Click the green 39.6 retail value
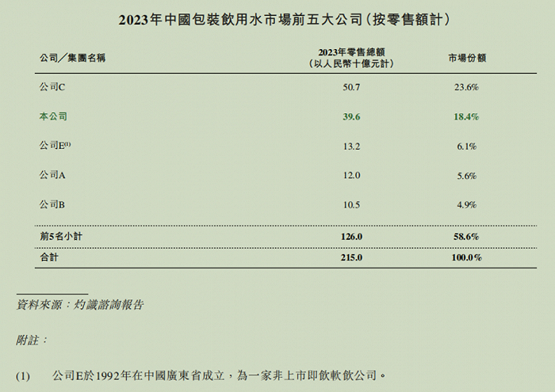The width and height of the screenshot is (555, 392). (351, 116)
